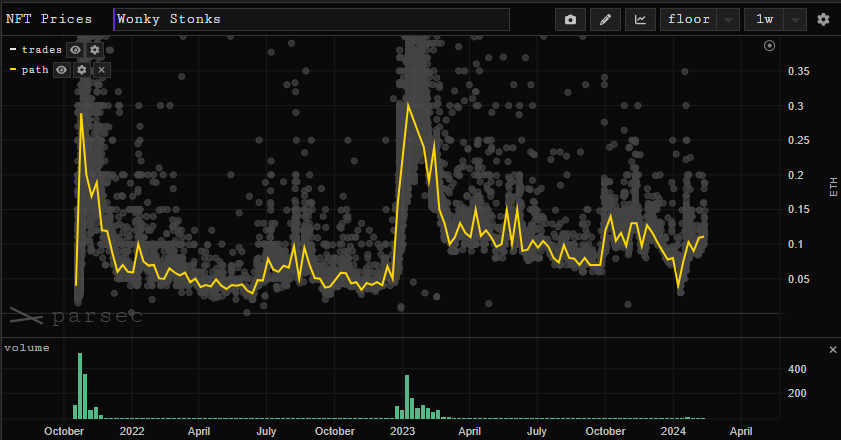Click the 0.25 price axis label
This screenshot has width=841, height=440.
pyautogui.click(x=798, y=141)
